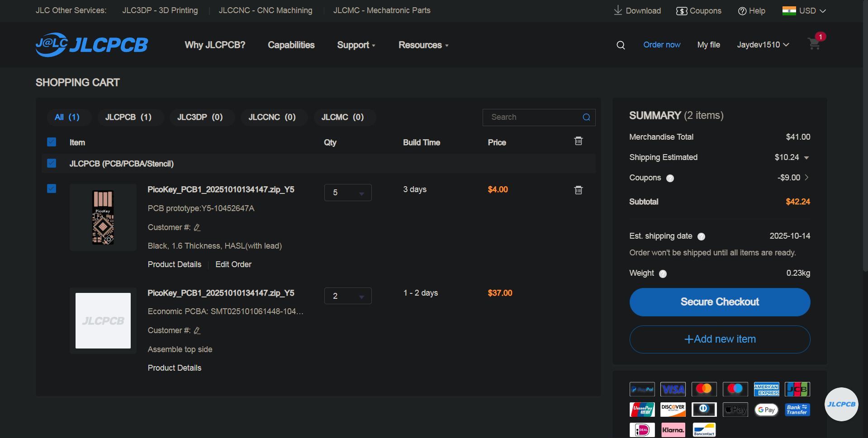Edit Customer # for the PCB prototype item
868x438 pixels.
click(x=197, y=227)
